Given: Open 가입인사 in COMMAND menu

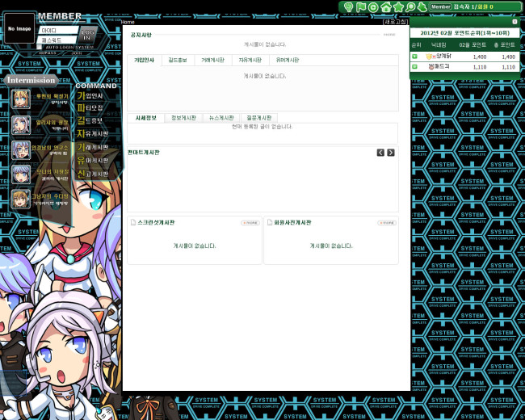Looking at the screenshot, I should coord(90,96).
